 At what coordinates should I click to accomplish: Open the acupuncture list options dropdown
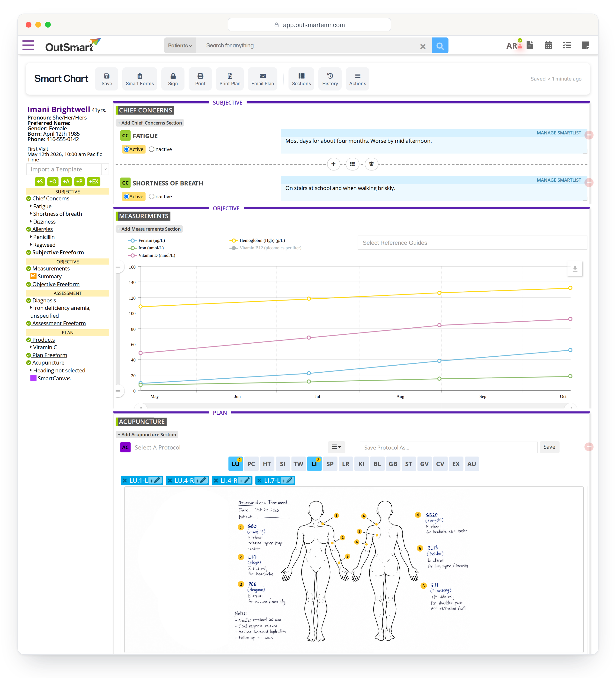(x=336, y=447)
